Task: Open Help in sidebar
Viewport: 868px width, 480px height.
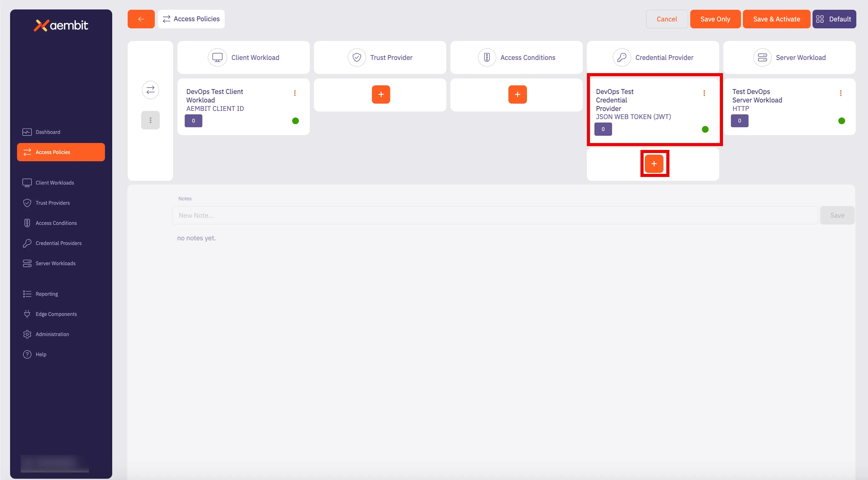Action: tap(61, 354)
